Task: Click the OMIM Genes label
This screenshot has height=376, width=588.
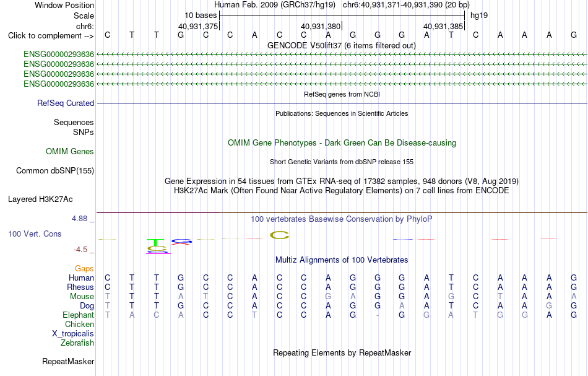Action: pyautogui.click(x=70, y=152)
